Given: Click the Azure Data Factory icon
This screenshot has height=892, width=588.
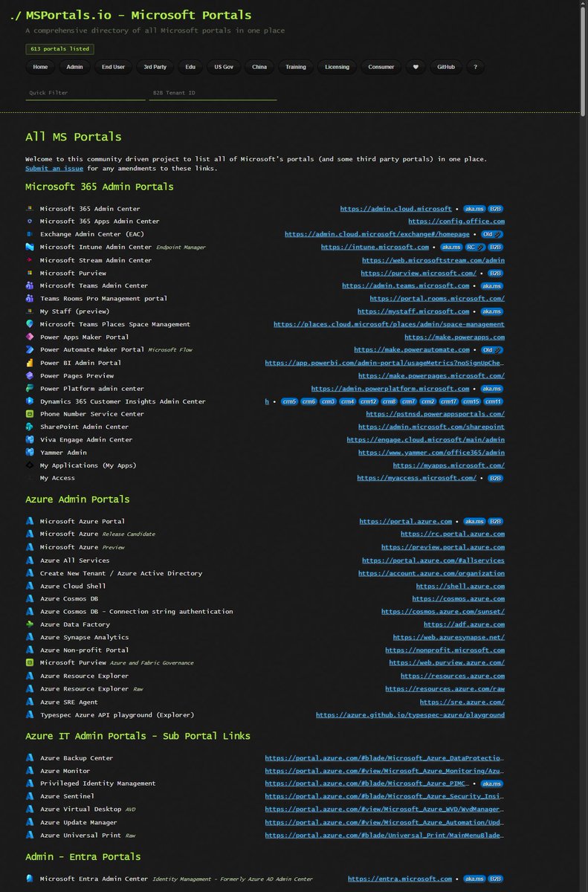Looking at the screenshot, I should 30,624.
